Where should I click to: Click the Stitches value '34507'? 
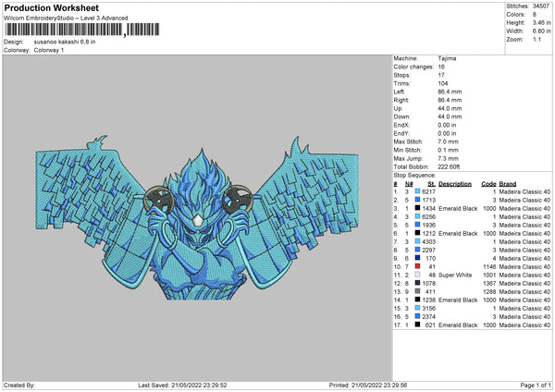[541, 6]
